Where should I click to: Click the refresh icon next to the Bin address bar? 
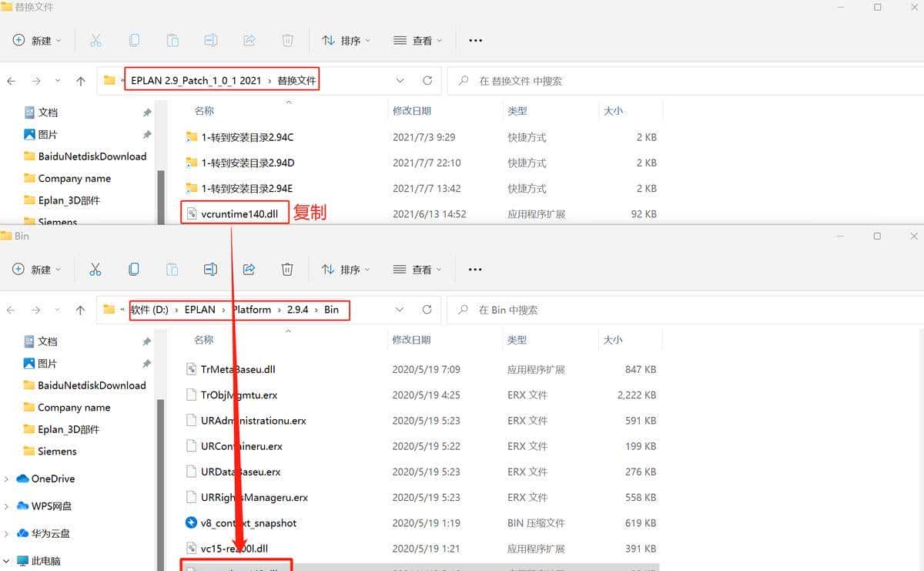(427, 310)
